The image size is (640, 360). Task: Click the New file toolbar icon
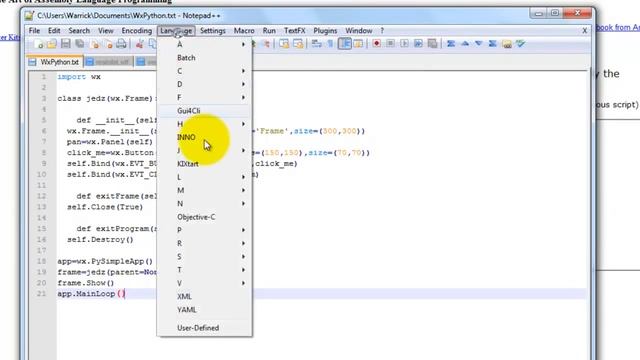click(x=39, y=44)
